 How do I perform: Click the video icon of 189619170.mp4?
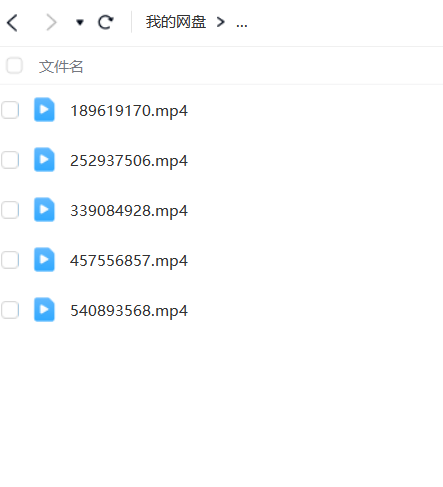[x=44, y=109]
